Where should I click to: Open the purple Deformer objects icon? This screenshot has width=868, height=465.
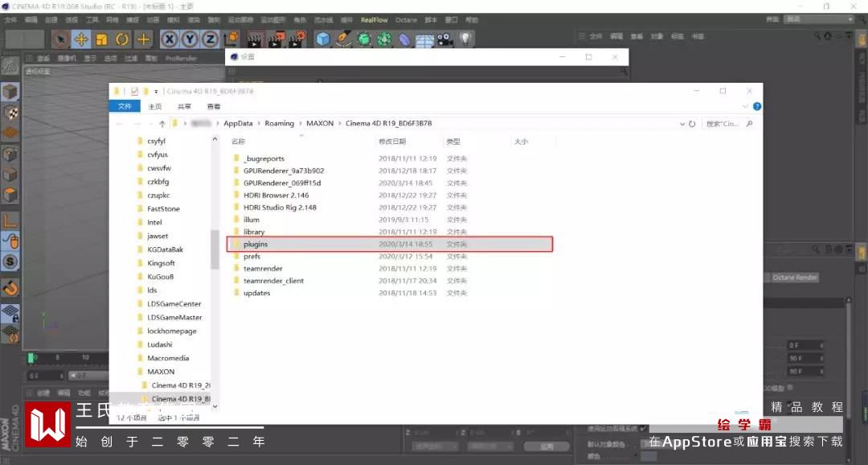404,39
